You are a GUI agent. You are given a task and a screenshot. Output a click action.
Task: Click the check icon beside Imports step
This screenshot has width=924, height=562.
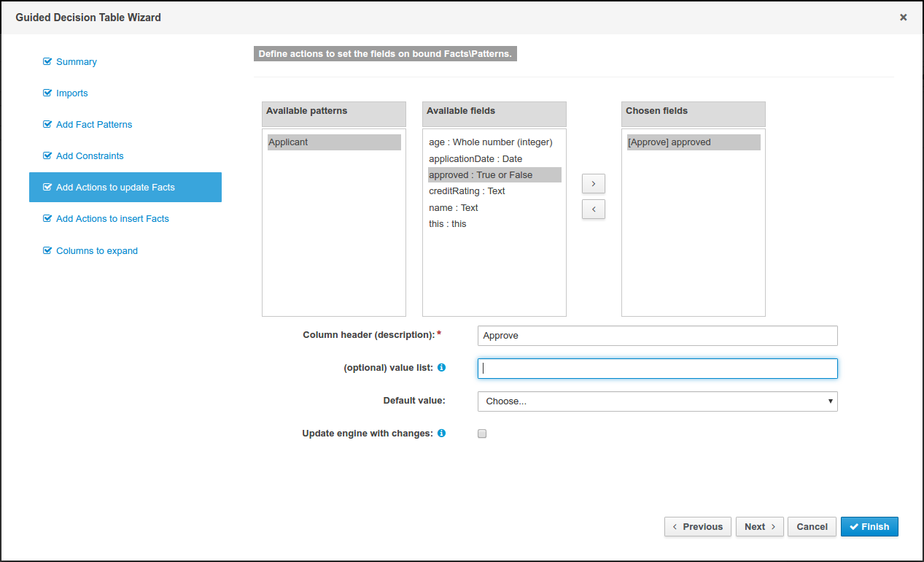tap(47, 93)
